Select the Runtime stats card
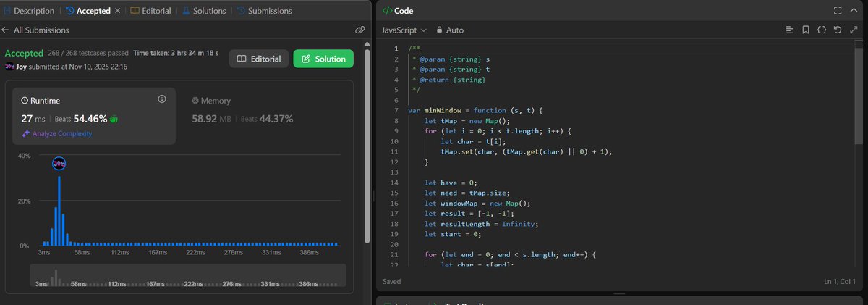 94,115
